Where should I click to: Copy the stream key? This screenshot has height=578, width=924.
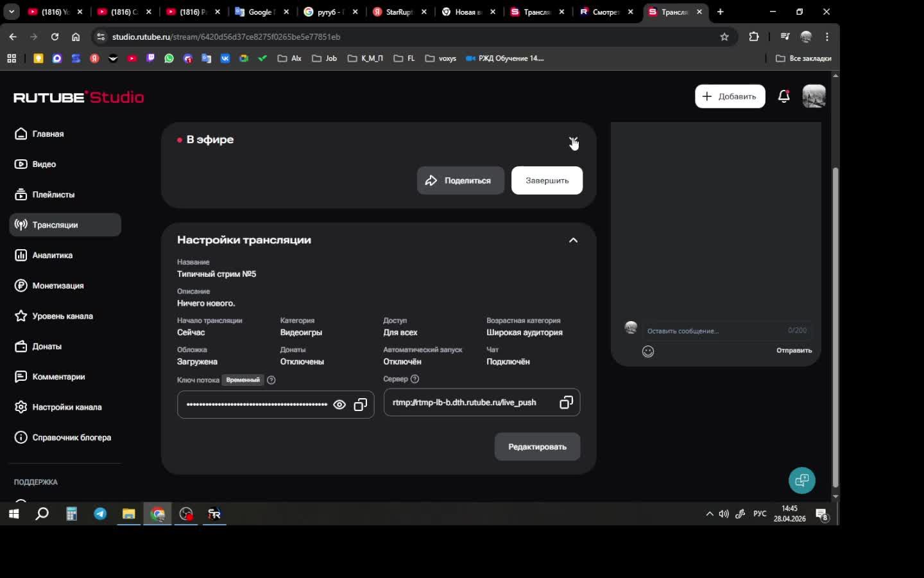pyautogui.click(x=361, y=405)
